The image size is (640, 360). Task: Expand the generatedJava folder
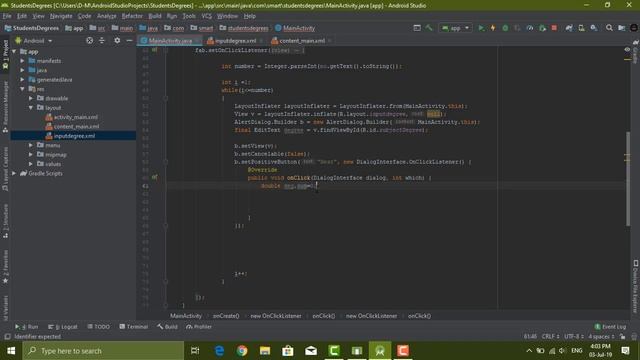(22, 80)
